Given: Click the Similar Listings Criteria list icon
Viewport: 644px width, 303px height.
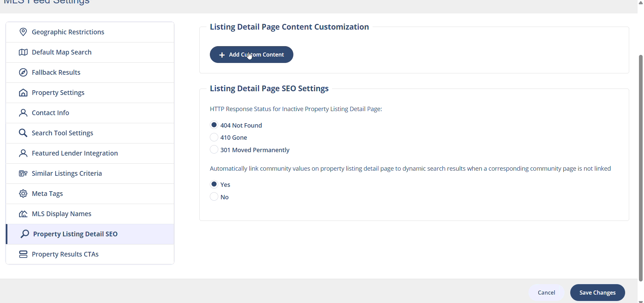Looking at the screenshot, I should click(x=23, y=173).
